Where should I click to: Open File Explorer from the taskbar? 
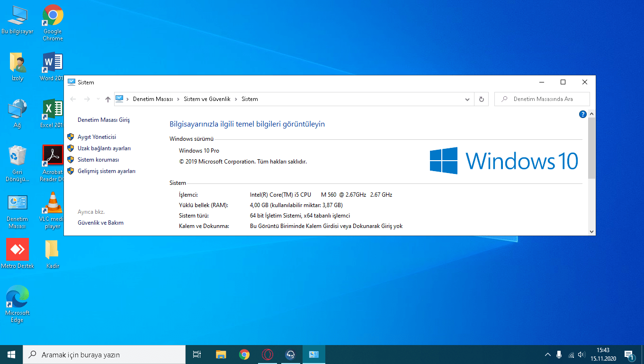pyautogui.click(x=221, y=355)
